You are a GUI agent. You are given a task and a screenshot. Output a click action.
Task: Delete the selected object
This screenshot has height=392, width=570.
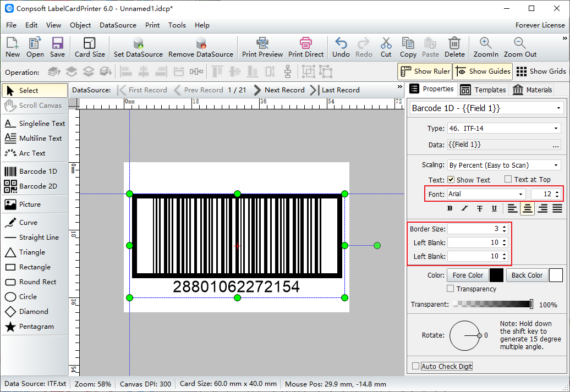tap(454, 47)
